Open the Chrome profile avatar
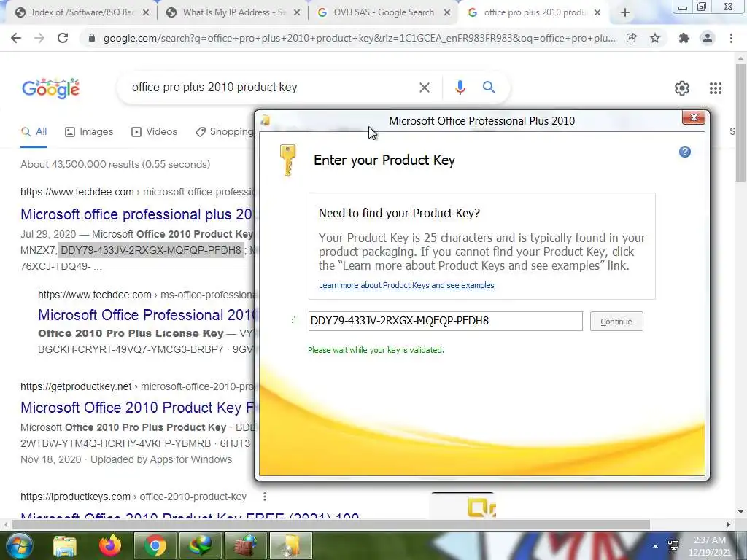Image resolution: width=747 pixels, height=560 pixels. (x=708, y=38)
